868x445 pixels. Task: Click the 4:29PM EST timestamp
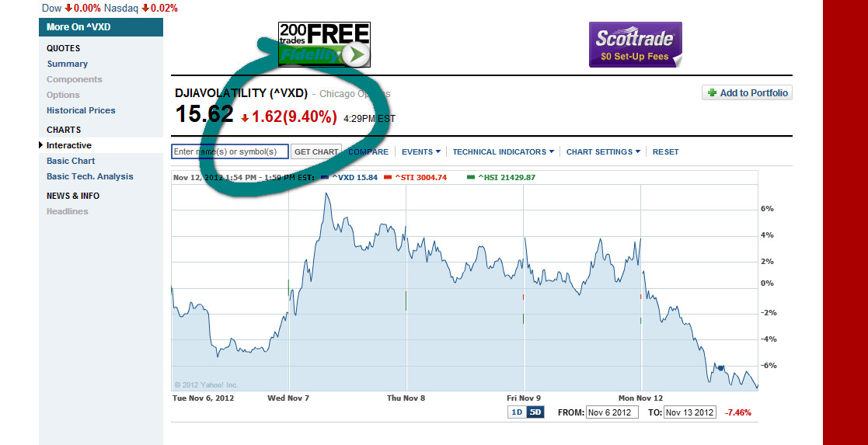pos(369,119)
